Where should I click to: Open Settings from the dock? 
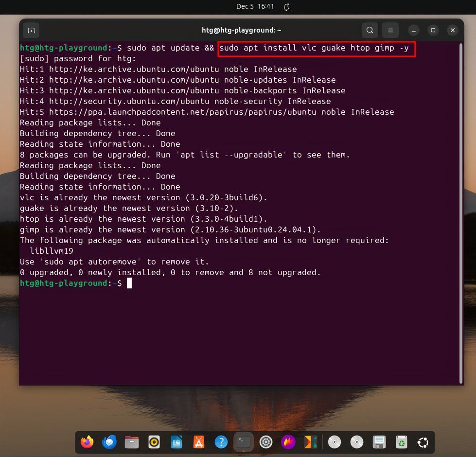click(265, 442)
